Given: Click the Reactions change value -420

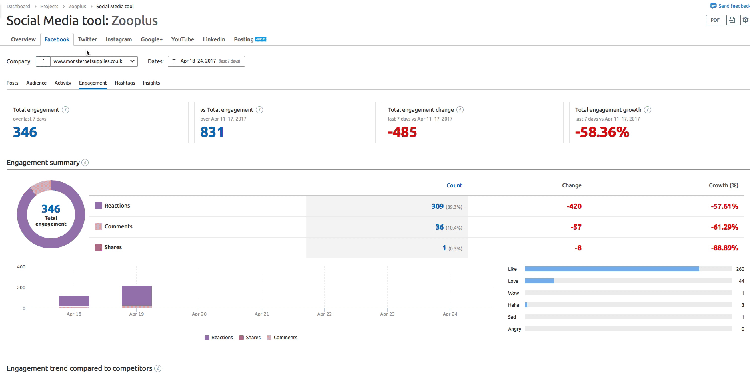Looking at the screenshot, I should click(573, 207).
